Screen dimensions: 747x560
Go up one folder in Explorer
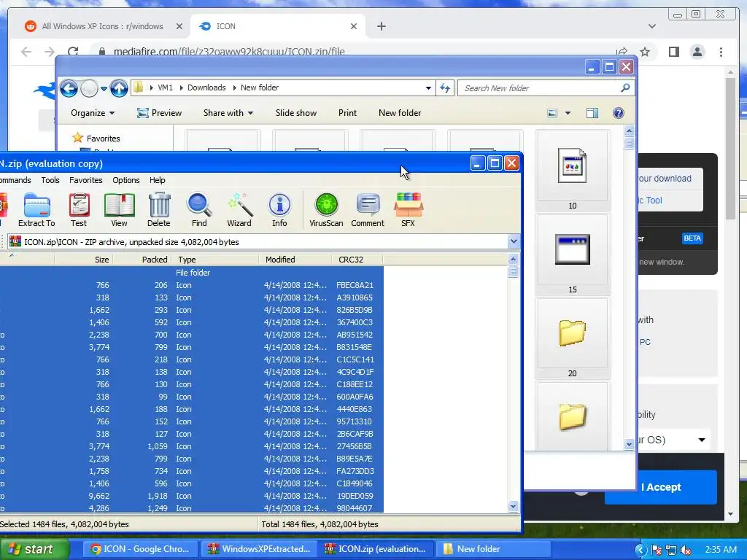119,88
